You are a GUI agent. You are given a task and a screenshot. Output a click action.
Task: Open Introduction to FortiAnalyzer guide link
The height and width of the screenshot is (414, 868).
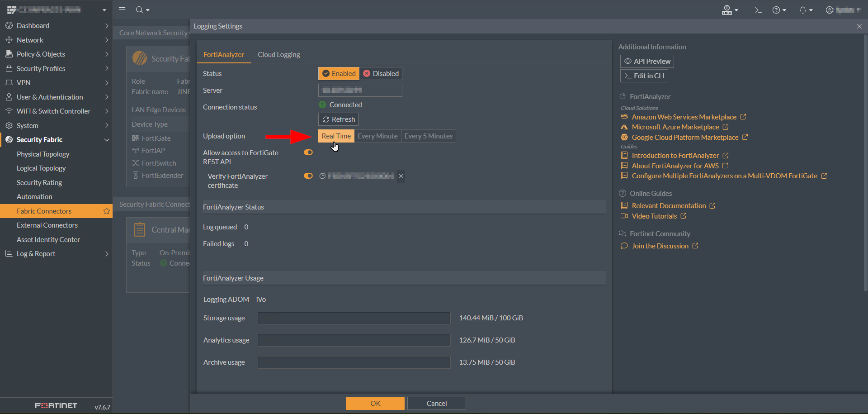[x=675, y=156]
